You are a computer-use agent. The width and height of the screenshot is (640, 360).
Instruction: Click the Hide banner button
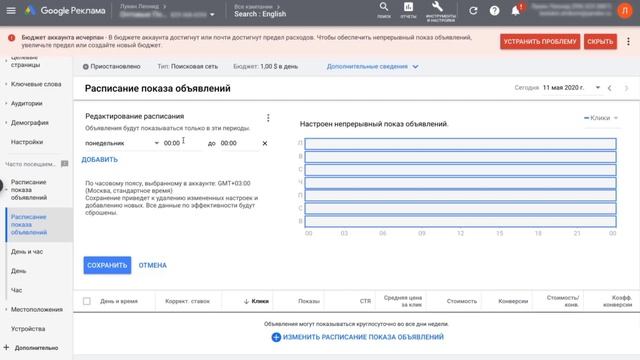point(600,42)
